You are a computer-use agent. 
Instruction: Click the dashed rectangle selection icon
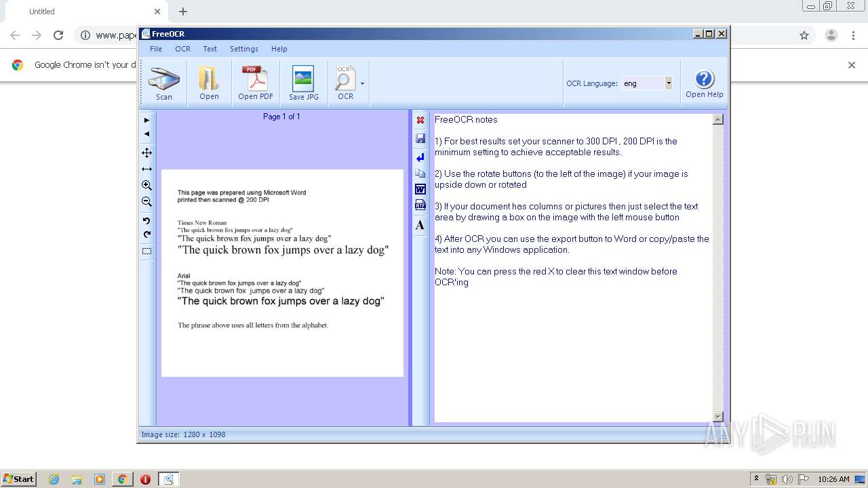(146, 251)
